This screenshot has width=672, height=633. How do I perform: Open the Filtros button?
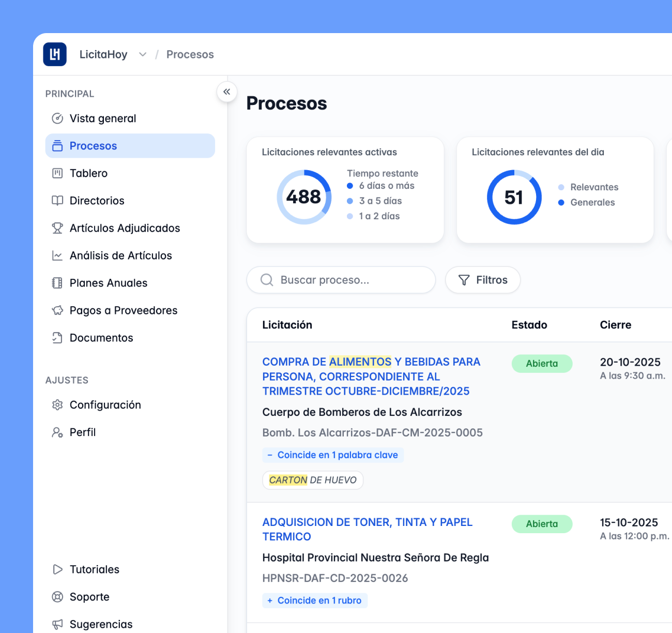483,280
